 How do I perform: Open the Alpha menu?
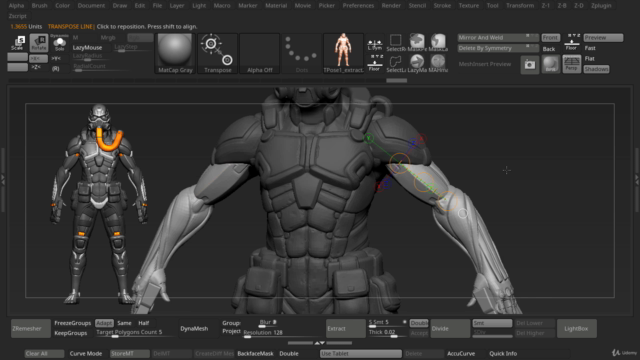click(16, 6)
